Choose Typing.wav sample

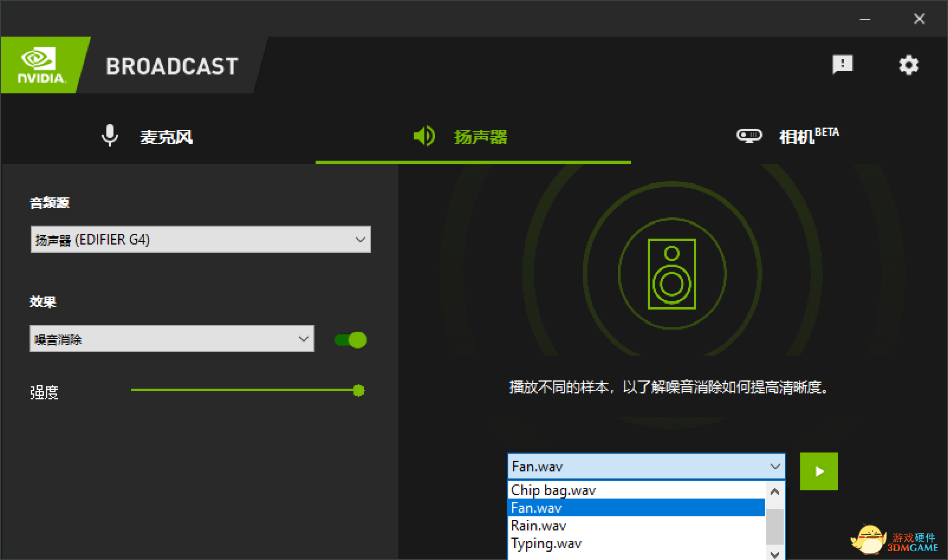point(637,543)
